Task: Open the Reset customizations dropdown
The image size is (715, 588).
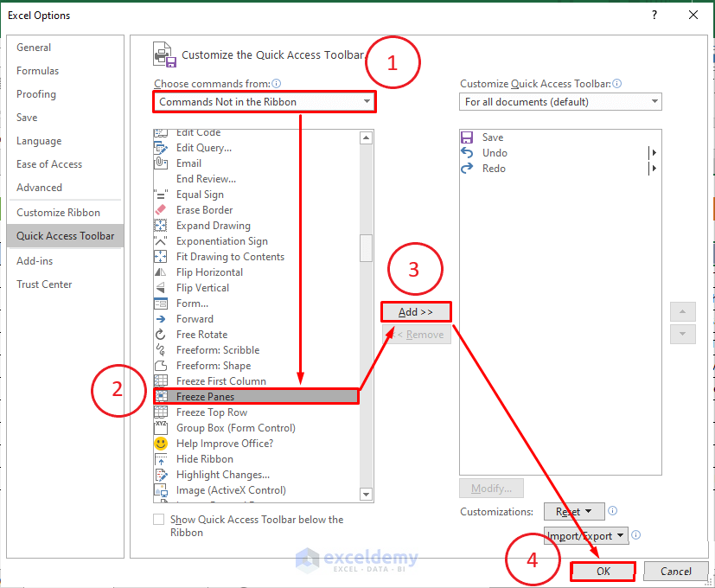Action: [574, 511]
